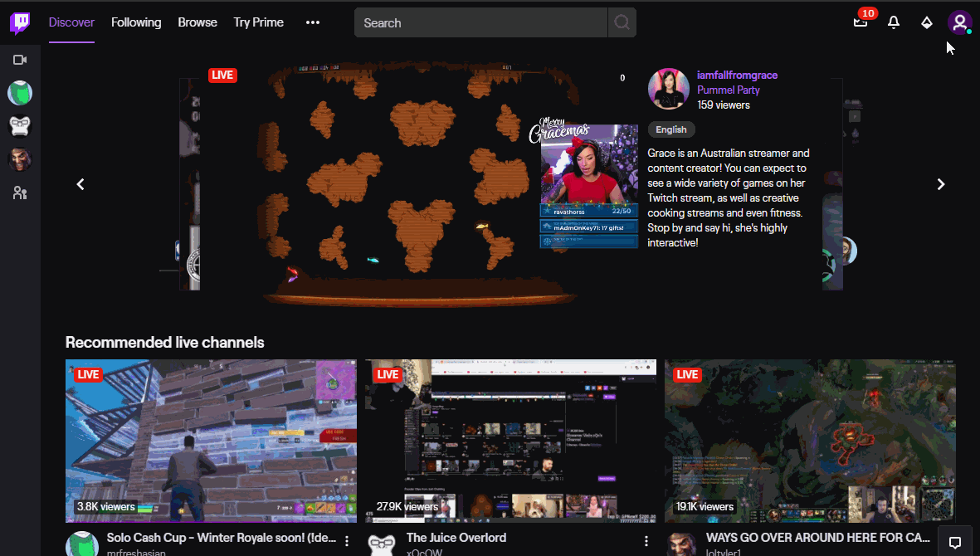Open the whispers inbox showing 10 notifications
980x556 pixels.
pyautogui.click(x=861, y=22)
